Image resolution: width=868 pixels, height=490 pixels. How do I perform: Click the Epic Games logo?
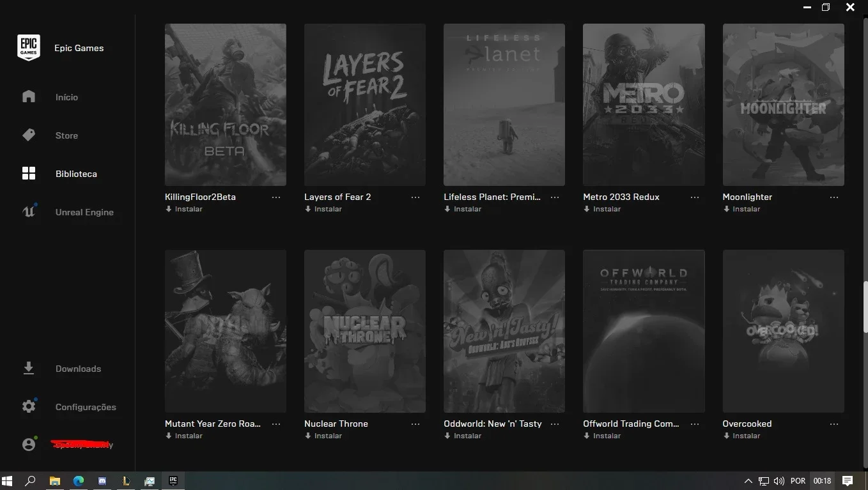(x=29, y=48)
